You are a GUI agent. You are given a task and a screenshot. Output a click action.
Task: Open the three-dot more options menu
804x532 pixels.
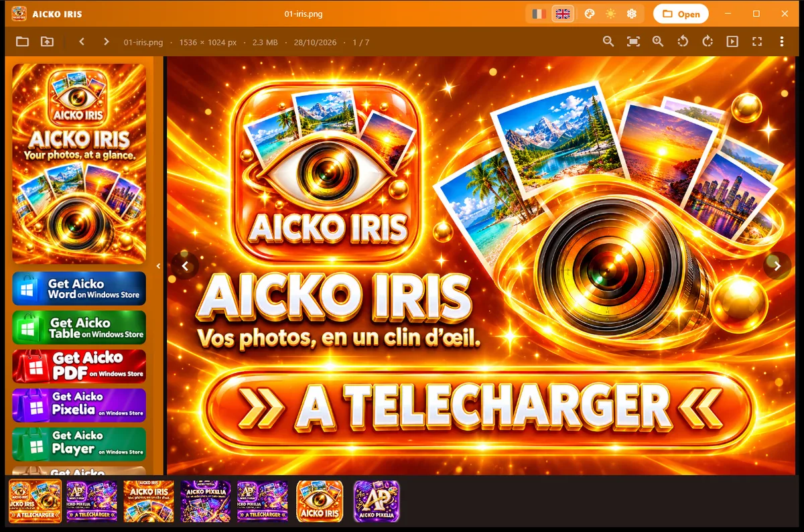782,42
